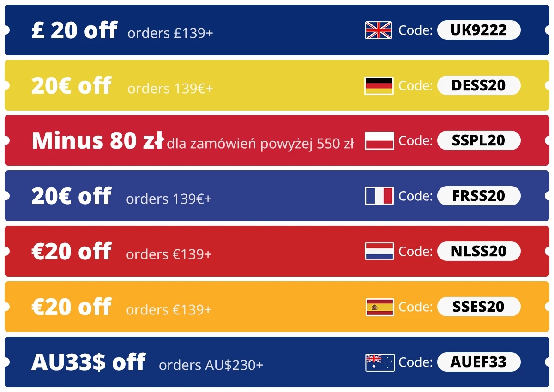Copy the UK9222 coupon code

click(x=478, y=30)
